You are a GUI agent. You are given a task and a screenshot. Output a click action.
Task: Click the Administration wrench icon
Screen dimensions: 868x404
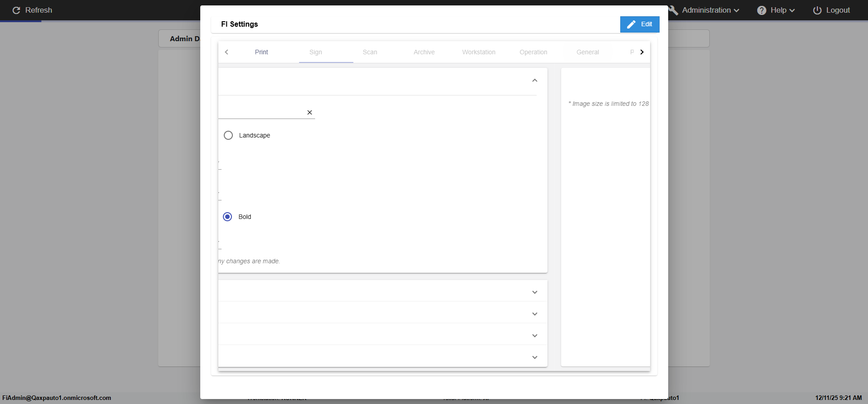[x=673, y=10]
